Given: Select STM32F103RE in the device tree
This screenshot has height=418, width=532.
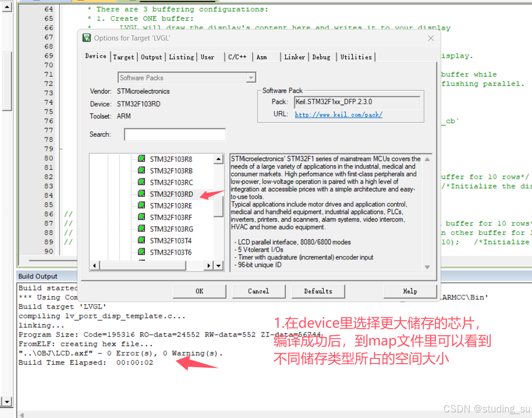Looking at the screenshot, I should click(171, 206).
